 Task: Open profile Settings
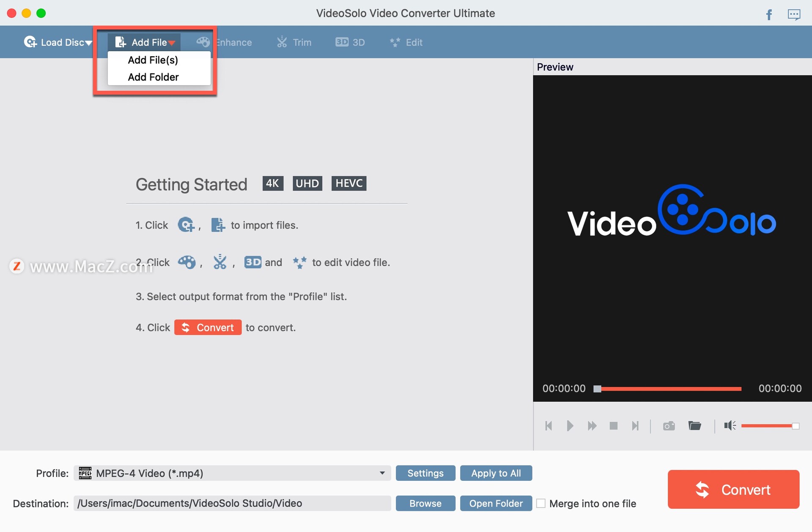pyautogui.click(x=425, y=473)
